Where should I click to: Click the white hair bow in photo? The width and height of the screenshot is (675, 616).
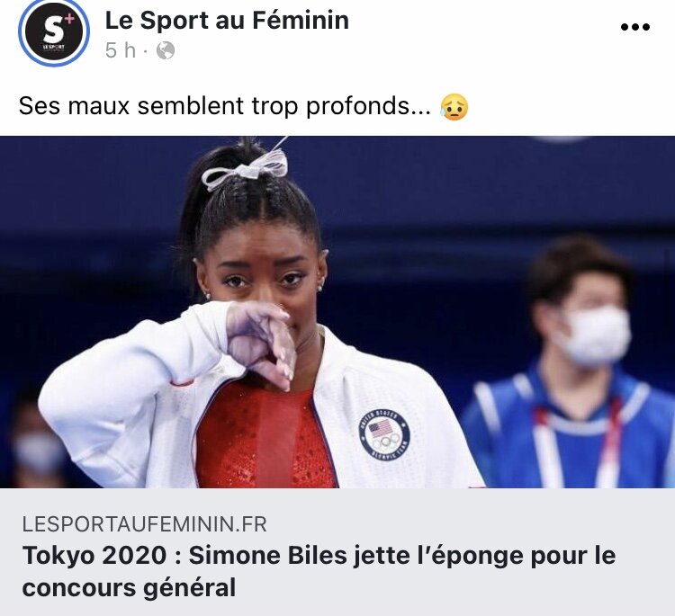[x=246, y=169]
